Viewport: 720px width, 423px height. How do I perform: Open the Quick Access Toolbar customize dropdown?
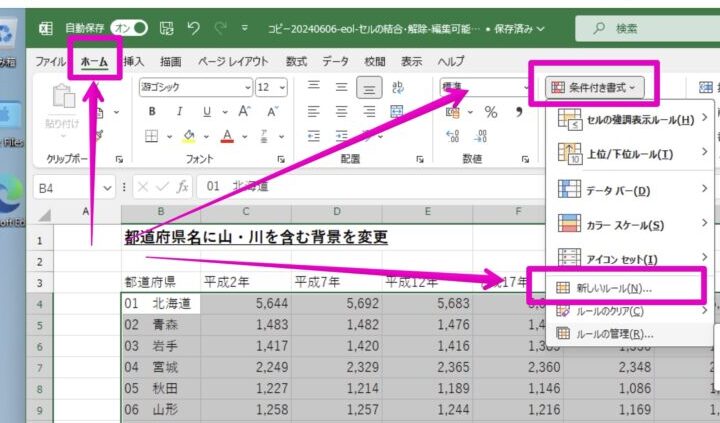pyautogui.click(x=245, y=28)
